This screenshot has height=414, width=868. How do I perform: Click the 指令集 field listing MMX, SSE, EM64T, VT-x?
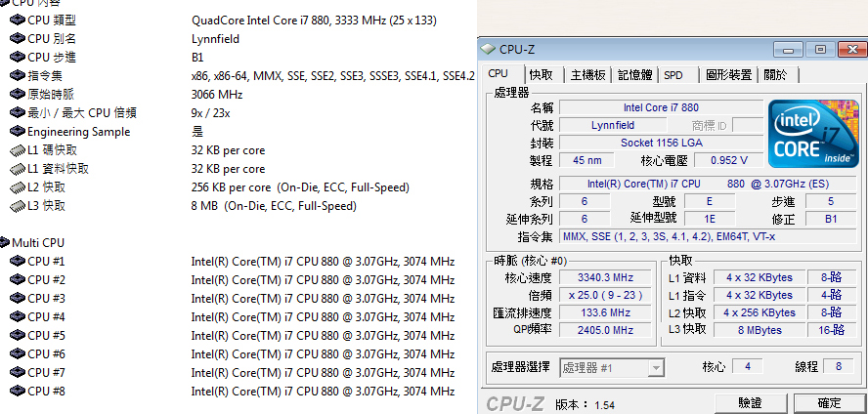pos(708,236)
